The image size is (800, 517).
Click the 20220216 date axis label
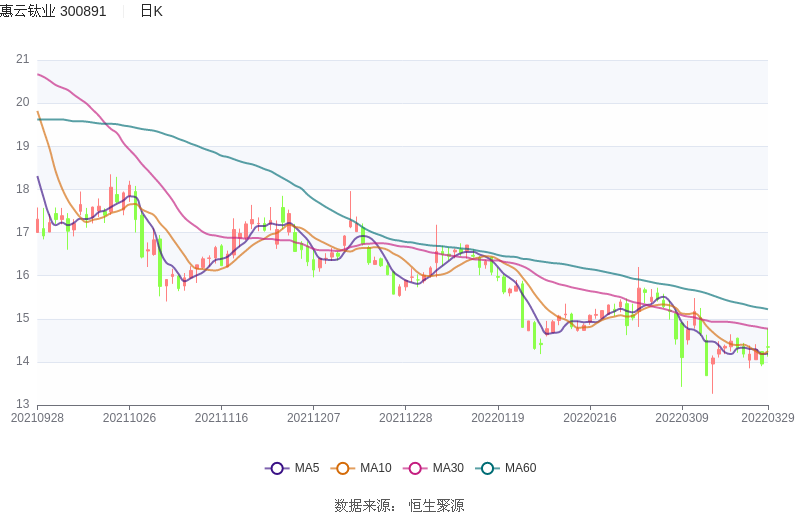click(x=590, y=418)
